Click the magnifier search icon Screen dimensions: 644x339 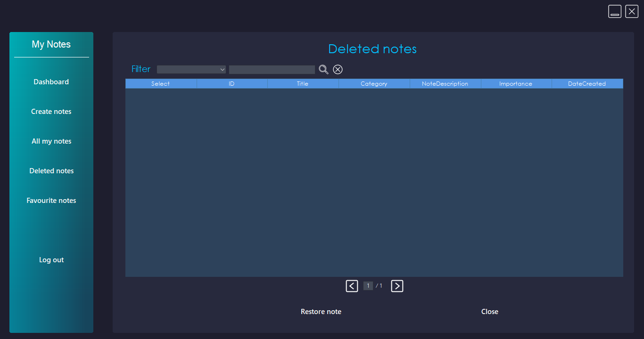click(323, 70)
